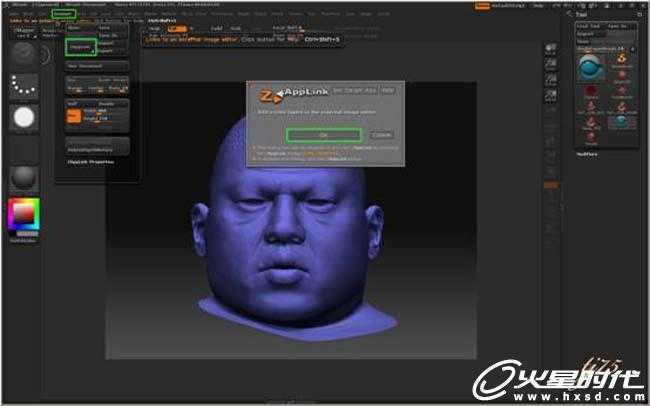Screen dimensions: 650x406
Task: Open the current brush thumbnail
Action: click(24, 55)
